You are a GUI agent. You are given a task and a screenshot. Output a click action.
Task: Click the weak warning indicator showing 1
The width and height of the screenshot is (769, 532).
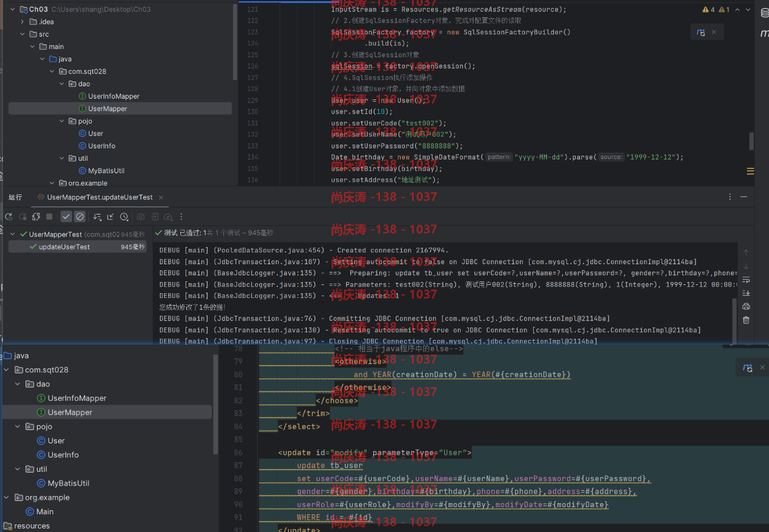pyautogui.click(x=724, y=9)
